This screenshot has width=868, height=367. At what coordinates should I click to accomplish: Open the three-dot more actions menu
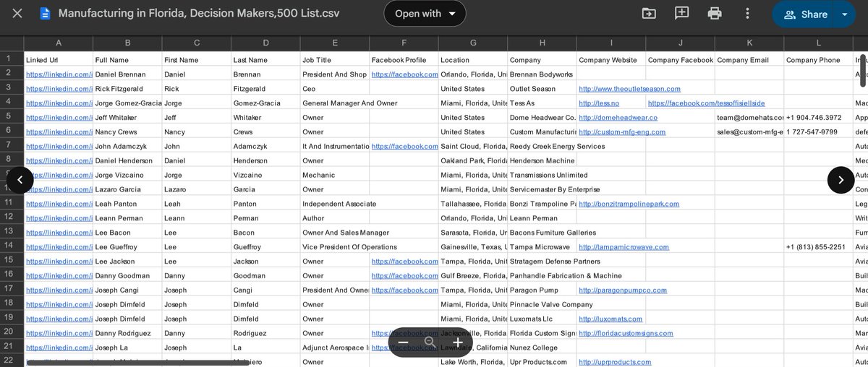(x=748, y=14)
